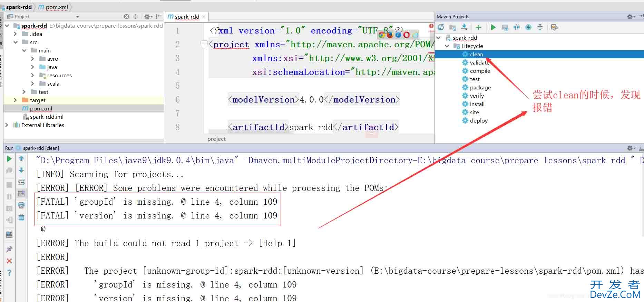644x302 pixels.
Task: Close the spark-rdd editor tab
Action: click(x=204, y=17)
